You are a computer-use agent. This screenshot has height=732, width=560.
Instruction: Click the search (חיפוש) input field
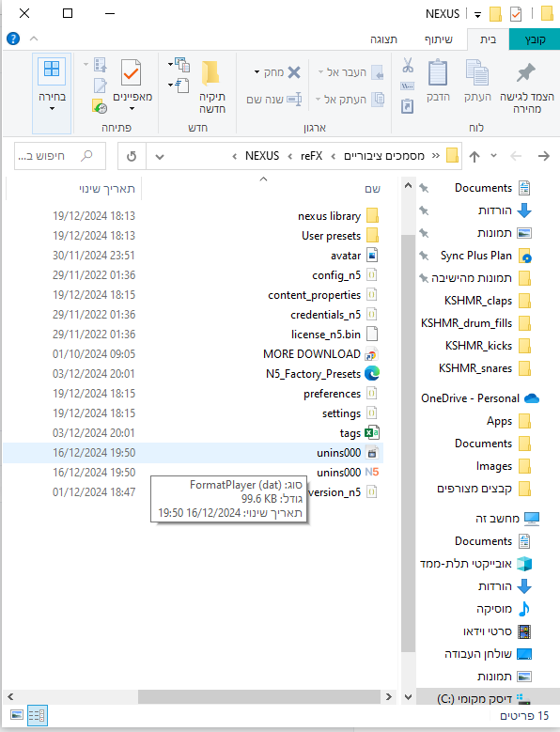click(x=60, y=156)
